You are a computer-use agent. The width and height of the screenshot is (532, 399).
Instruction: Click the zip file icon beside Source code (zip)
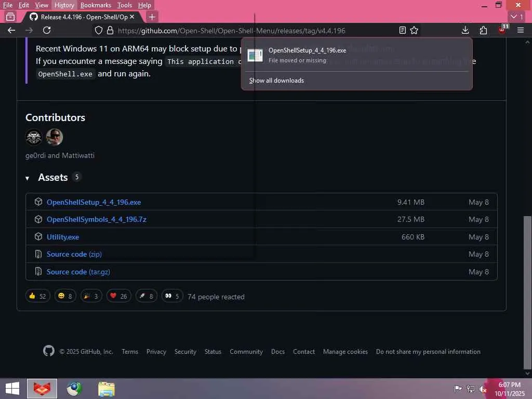(x=38, y=254)
